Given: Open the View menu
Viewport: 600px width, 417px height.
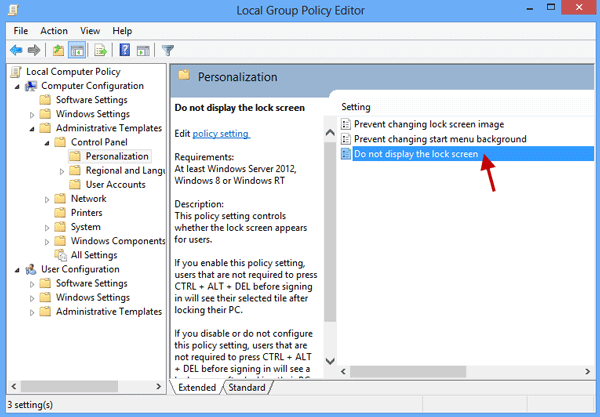Looking at the screenshot, I should [93, 31].
